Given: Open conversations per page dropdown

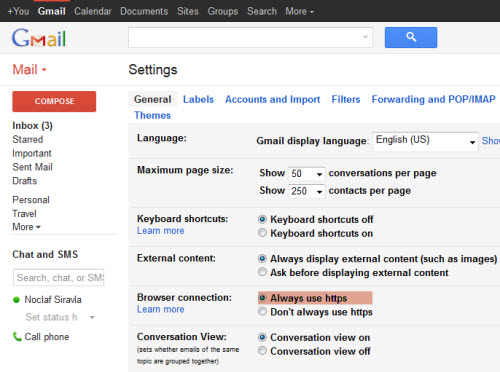Looking at the screenshot, I should [307, 174].
